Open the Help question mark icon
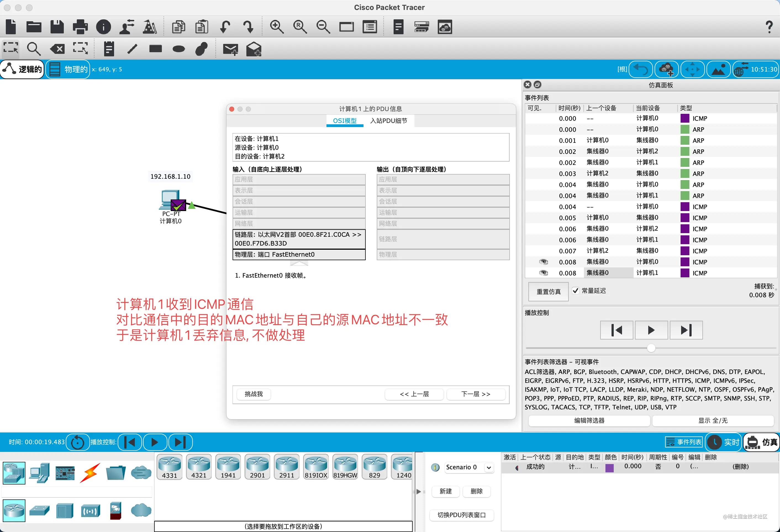 [769, 27]
